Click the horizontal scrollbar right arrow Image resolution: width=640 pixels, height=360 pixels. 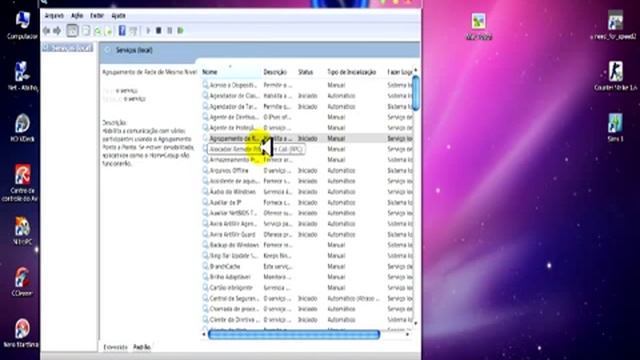[x=407, y=335]
